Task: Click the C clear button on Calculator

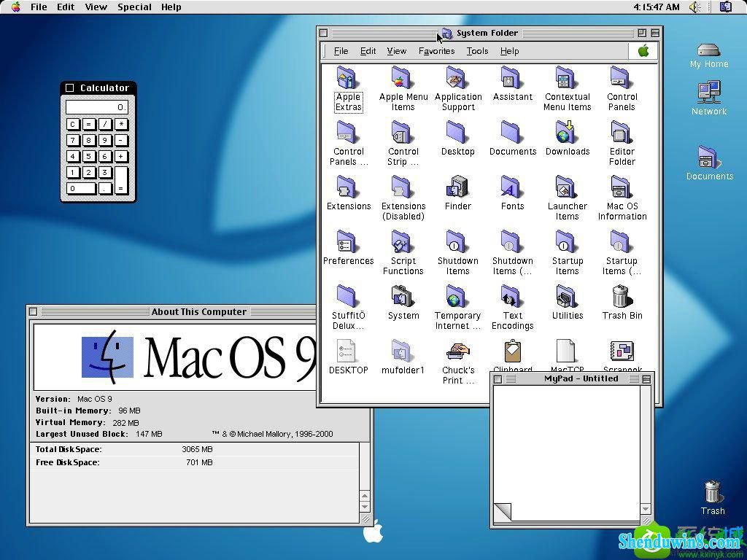Action: (72, 124)
